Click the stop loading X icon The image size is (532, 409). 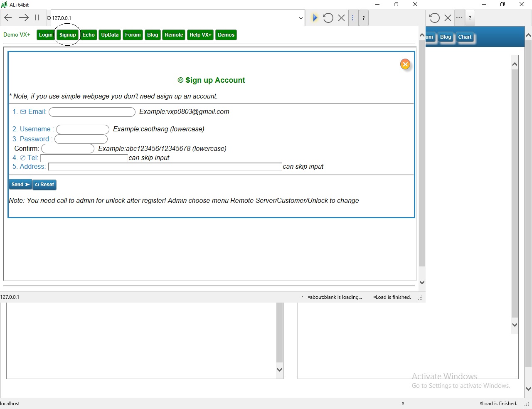pyautogui.click(x=341, y=18)
